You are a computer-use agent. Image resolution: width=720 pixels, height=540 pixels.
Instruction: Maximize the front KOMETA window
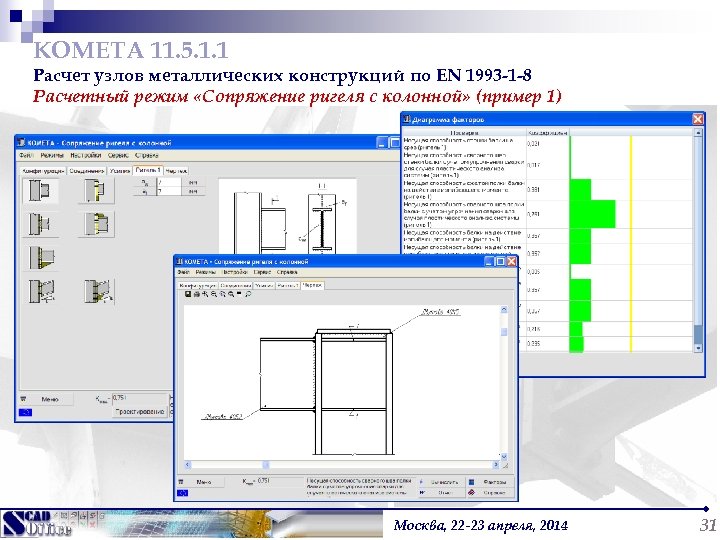click(500, 262)
